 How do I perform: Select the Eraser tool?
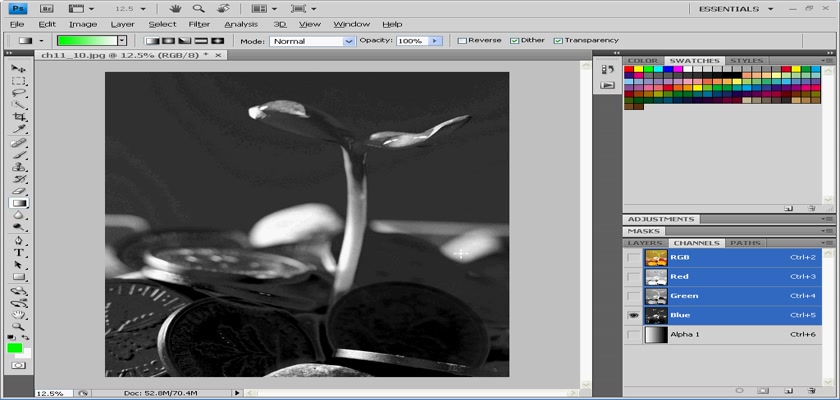19,191
